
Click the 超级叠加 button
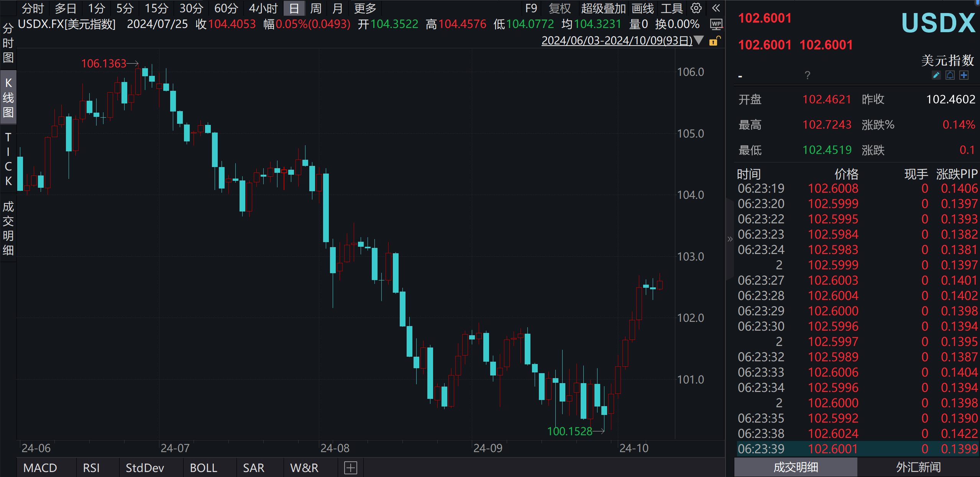click(x=603, y=8)
